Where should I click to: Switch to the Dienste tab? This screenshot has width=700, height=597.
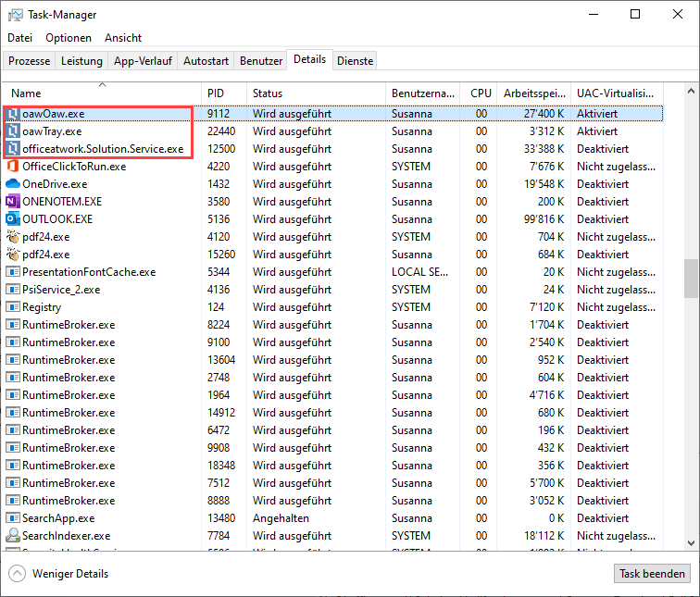tap(355, 61)
